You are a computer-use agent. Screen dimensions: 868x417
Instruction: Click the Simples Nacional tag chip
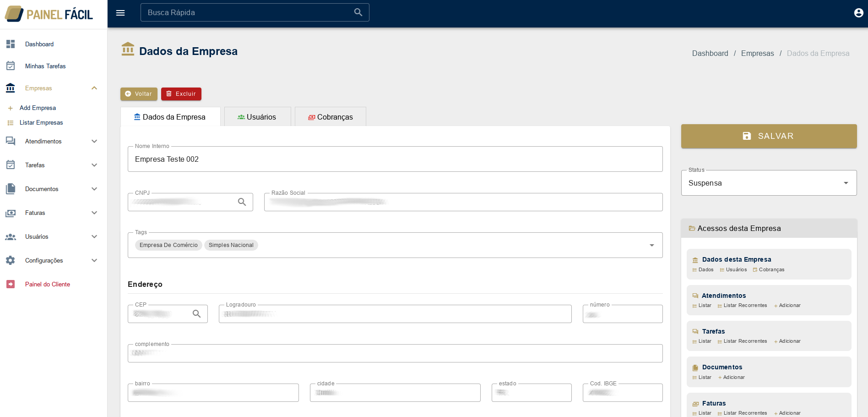click(x=231, y=245)
